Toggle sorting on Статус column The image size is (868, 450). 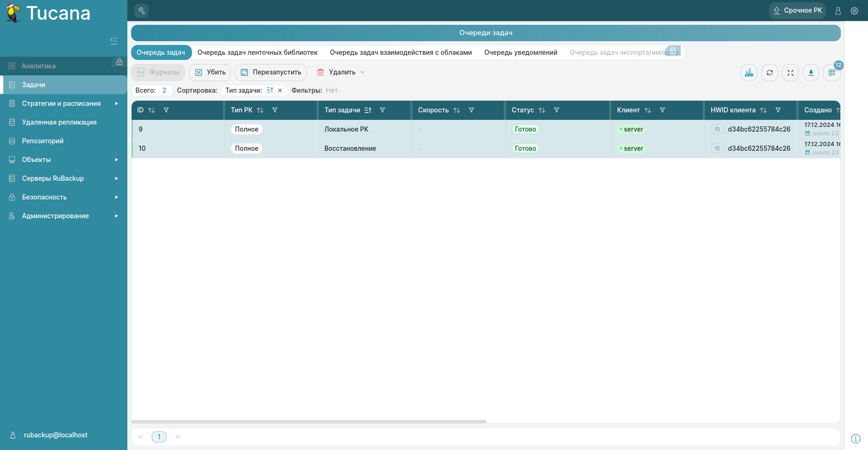[x=542, y=111]
